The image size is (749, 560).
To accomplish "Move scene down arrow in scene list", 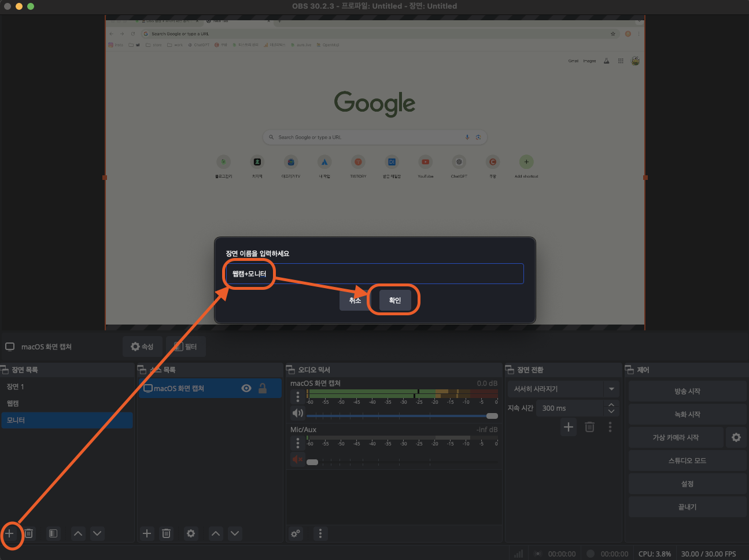I will pos(97,533).
